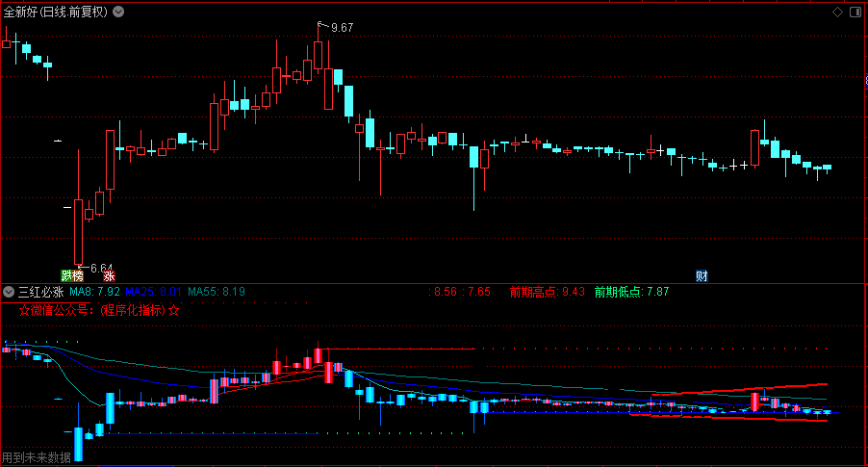The height and width of the screenshot is (467, 868).
Task: Select the MA8: 7.92 value label
Action: (x=94, y=292)
